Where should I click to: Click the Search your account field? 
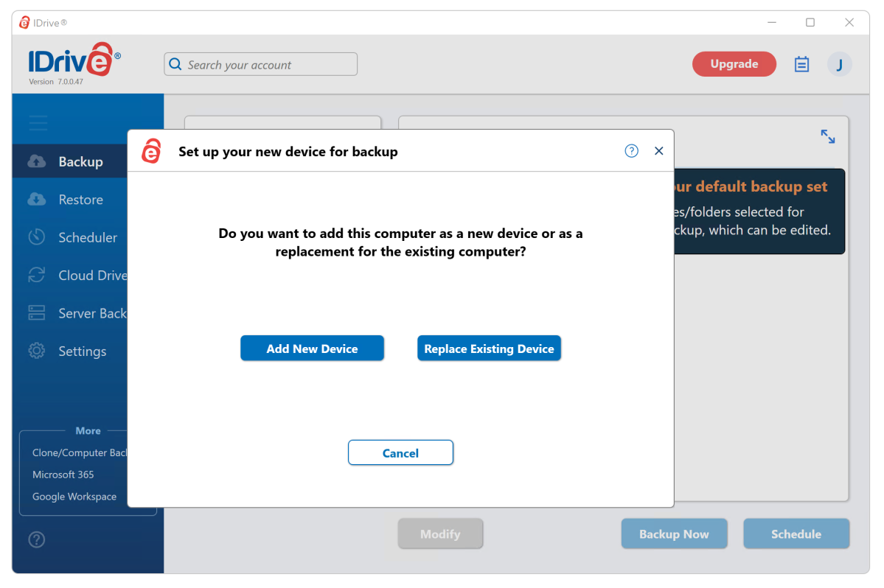[x=260, y=64]
